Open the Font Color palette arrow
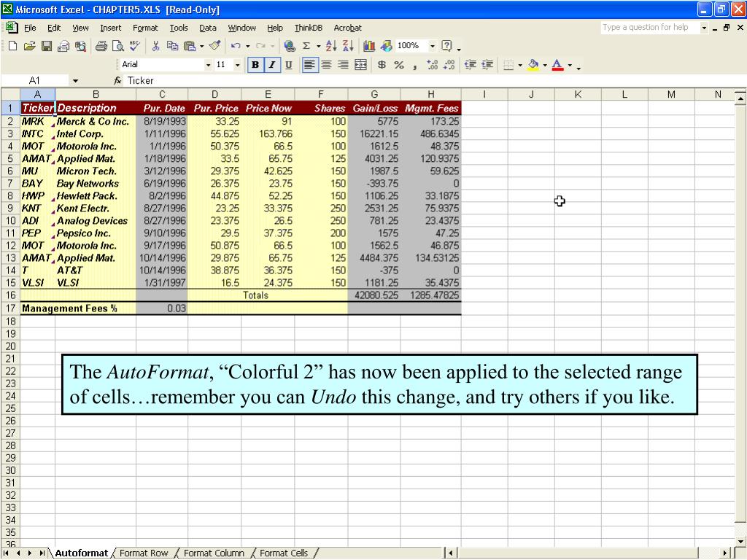This screenshot has width=747, height=560. pyautogui.click(x=569, y=65)
